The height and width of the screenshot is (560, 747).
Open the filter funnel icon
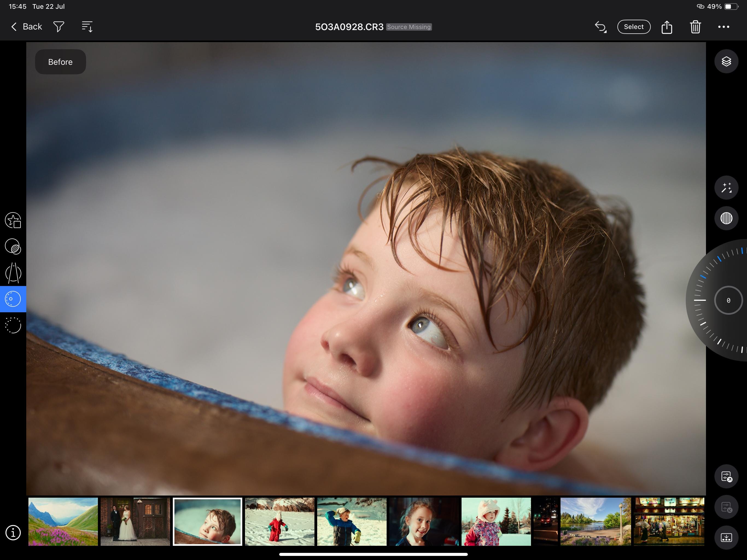pyautogui.click(x=59, y=27)
